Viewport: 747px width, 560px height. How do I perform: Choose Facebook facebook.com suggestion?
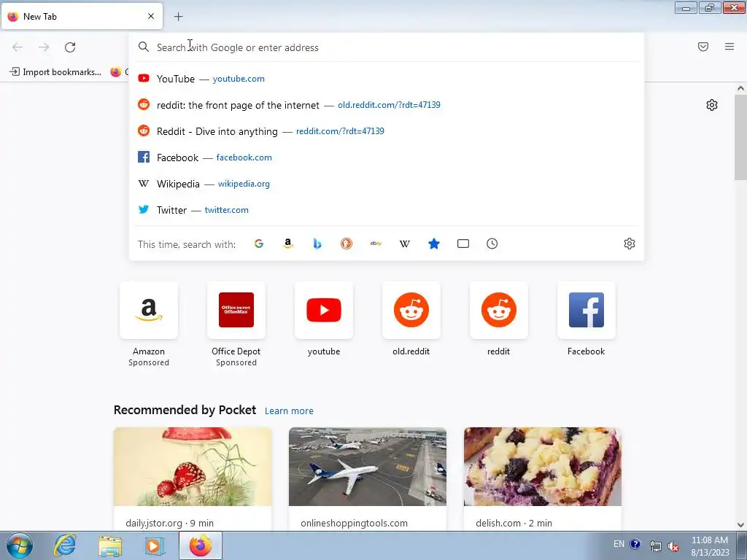coord(387,157)
